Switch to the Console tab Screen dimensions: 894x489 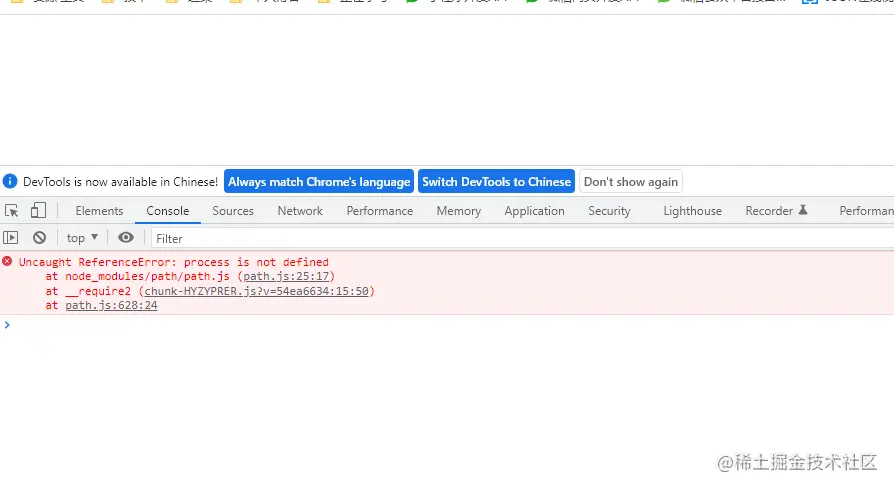pyautogui.click(x=168, y=211)
